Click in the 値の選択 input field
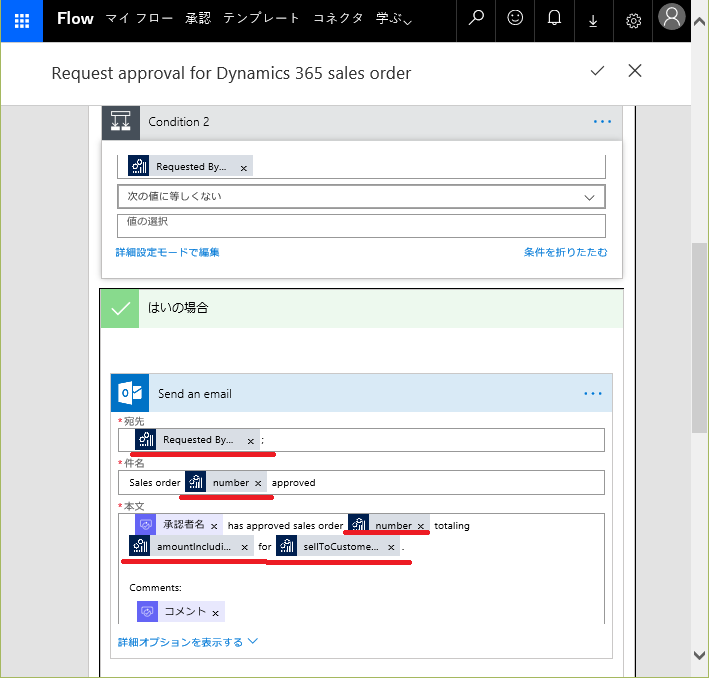The width and height of the screenshot is (709, 678). tap(361, 226)
